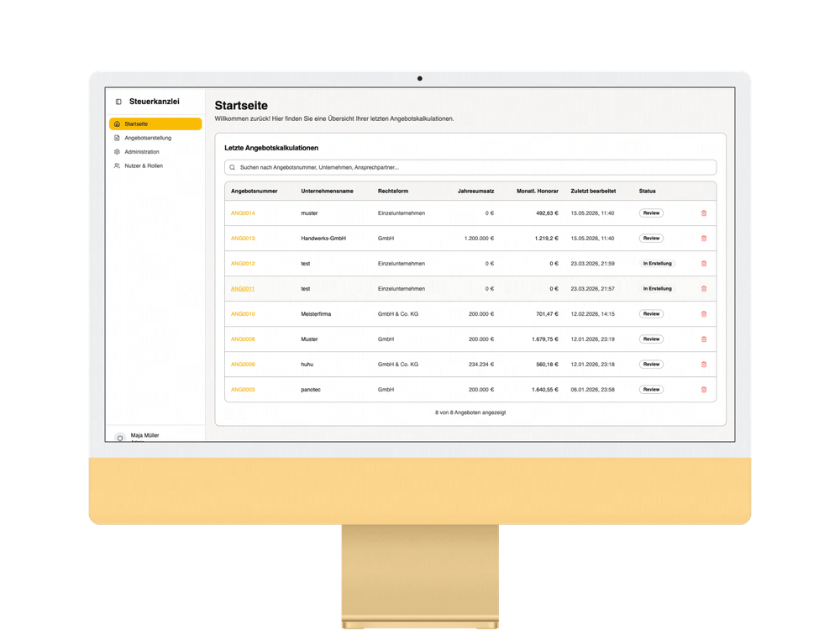
Task: Click the Review badge in the Meisterfirma row
Action: (652, 314)
